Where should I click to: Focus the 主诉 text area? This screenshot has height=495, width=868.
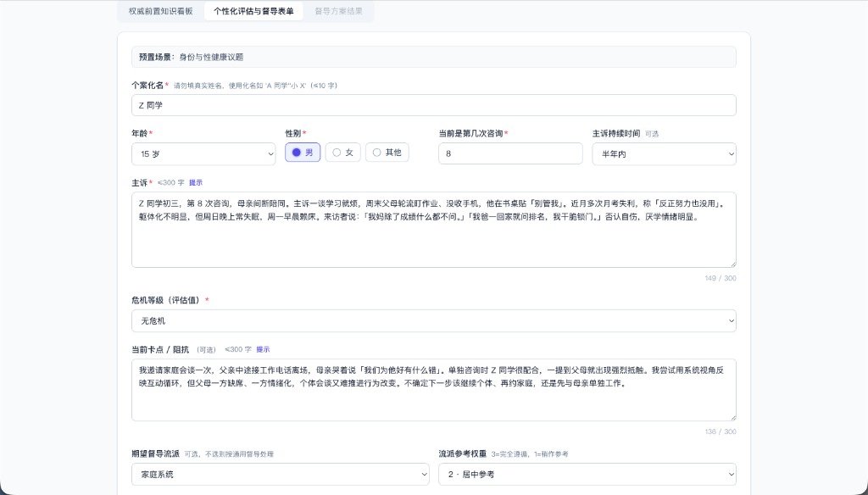point(433,230)
